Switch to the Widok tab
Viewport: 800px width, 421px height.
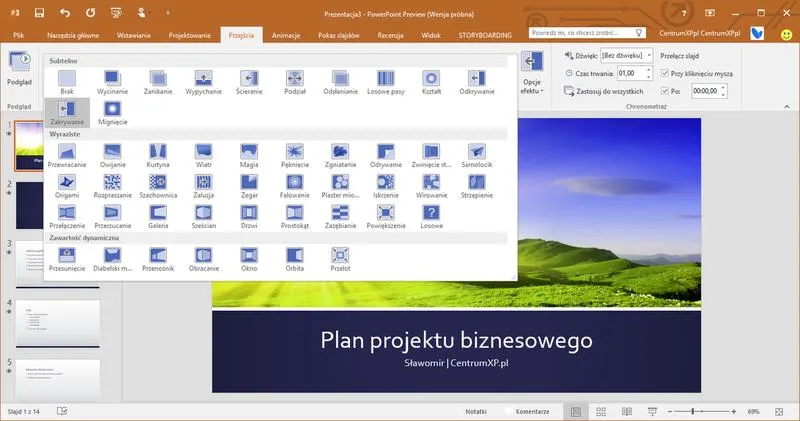click(431, 35)
